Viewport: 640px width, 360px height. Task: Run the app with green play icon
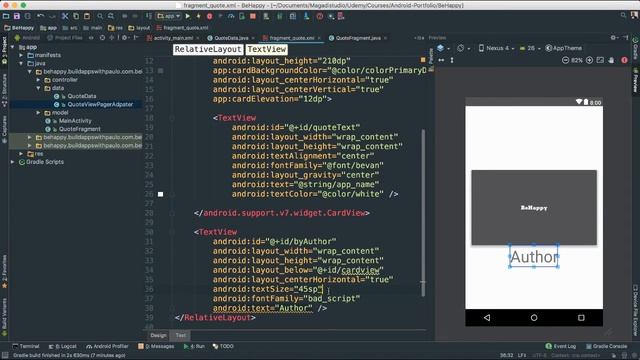188,16
